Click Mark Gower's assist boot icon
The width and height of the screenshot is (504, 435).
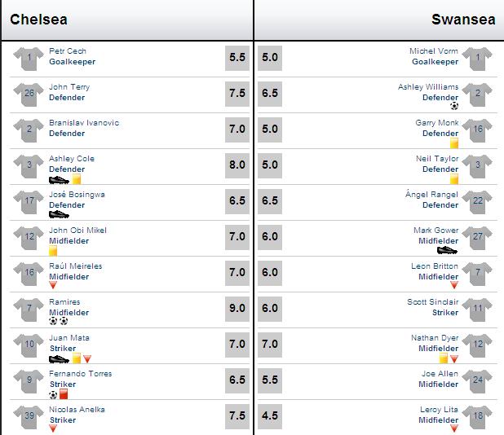coord(447,250)
